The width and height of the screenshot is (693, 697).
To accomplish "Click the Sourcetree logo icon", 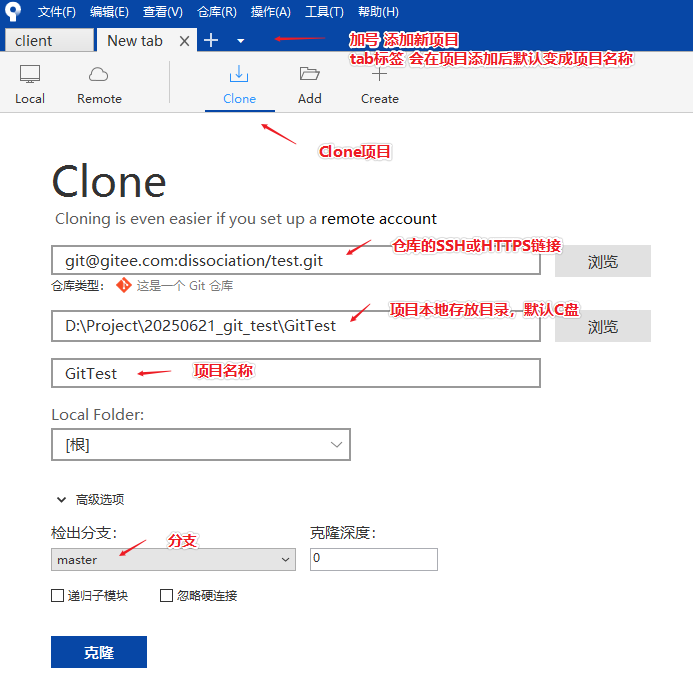I will tap(13, 12).
